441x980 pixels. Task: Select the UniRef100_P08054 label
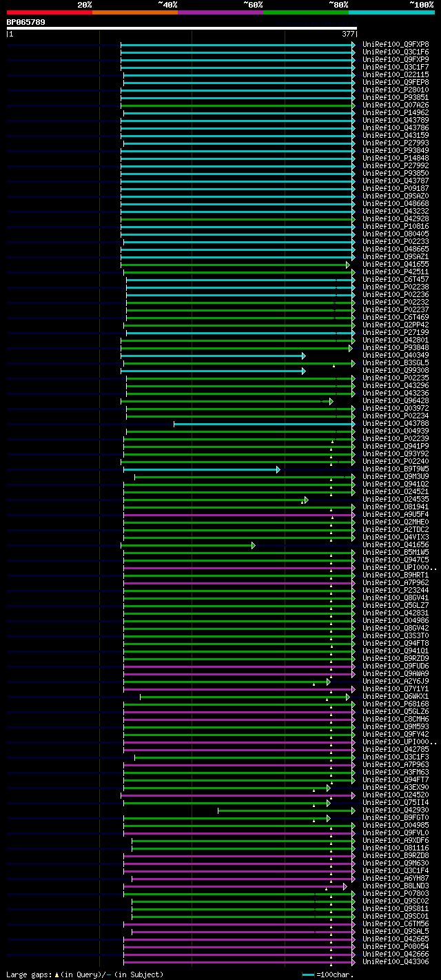point(396,947)
